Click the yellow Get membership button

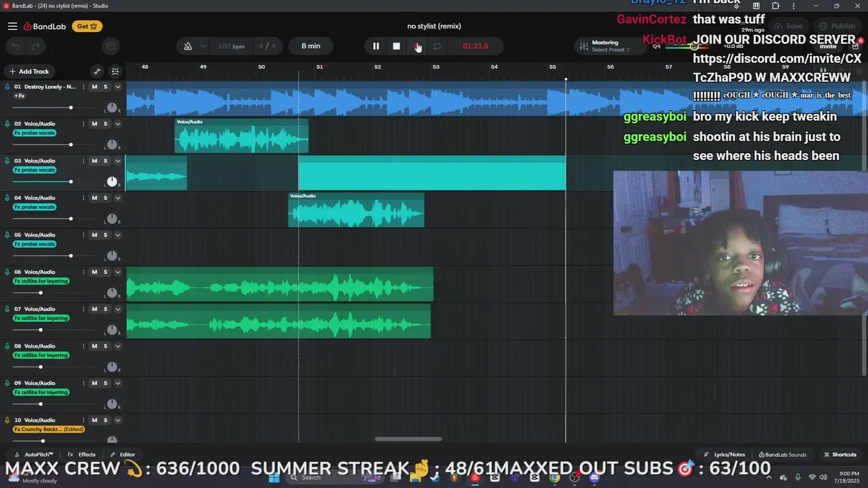click(x=87, y=26)
